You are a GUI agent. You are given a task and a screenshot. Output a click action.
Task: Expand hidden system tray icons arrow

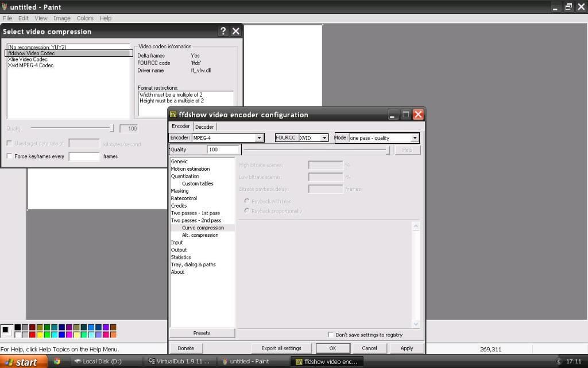click(559, 362)
